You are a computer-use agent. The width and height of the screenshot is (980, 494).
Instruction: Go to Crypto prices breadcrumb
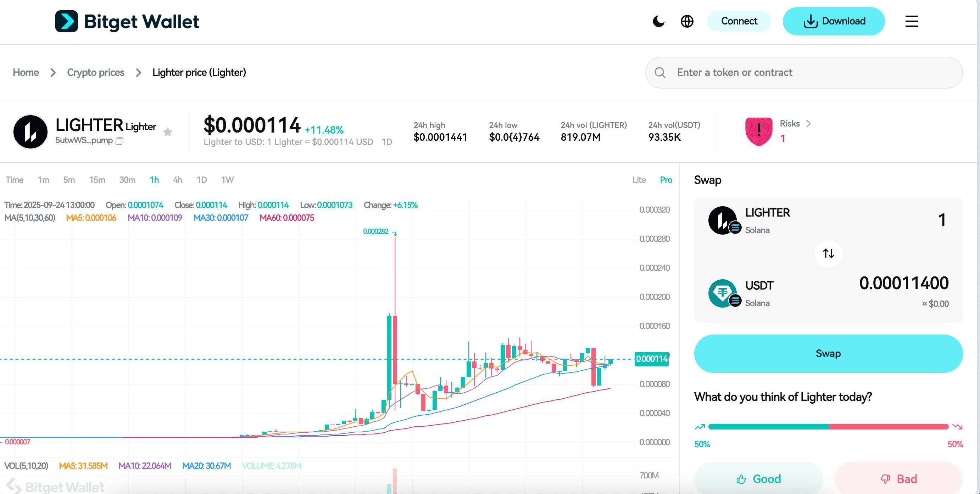pyautogui.click(x=95, y=73)
